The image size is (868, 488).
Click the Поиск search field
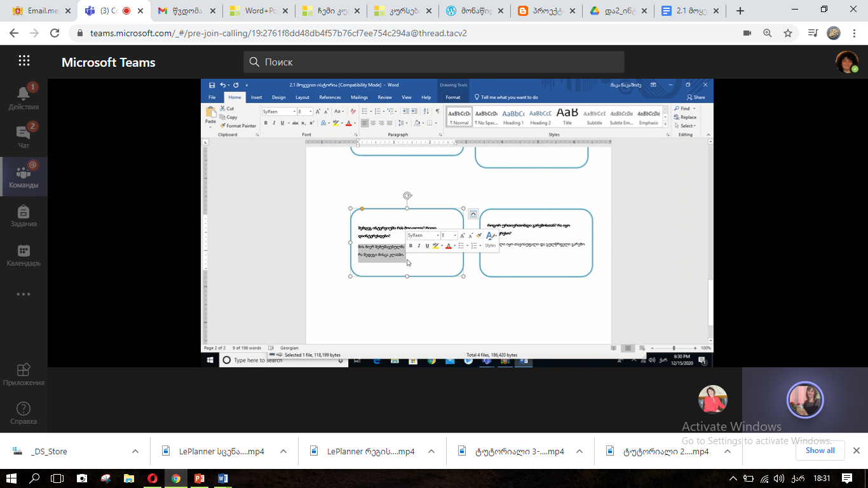[434, 62]
